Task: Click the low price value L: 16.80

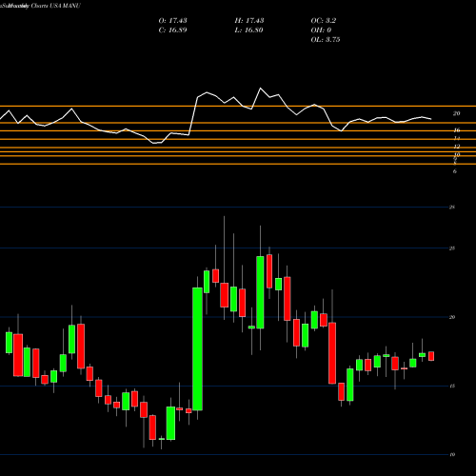Action: (248, 30)
